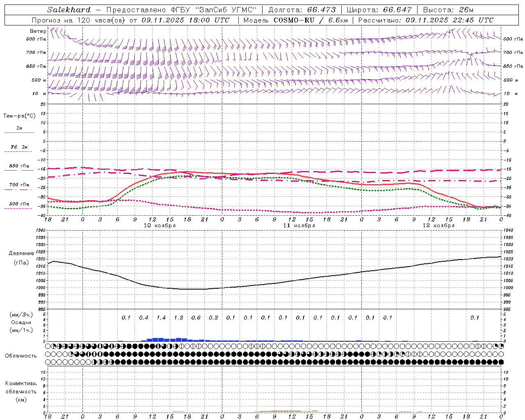Screen dimensions: 525x420
Task: Click the Рассчитано: 09.11.2025 22:45 UTC timestamp
Action: [426, 20]
